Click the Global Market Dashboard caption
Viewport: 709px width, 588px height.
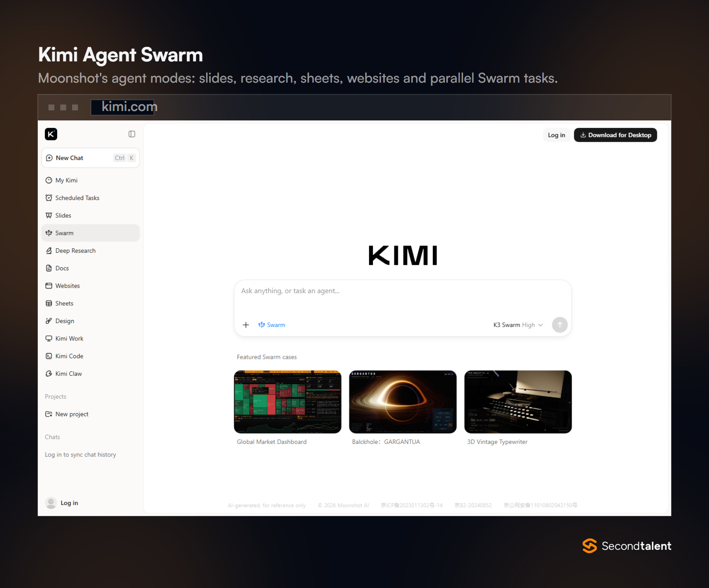[272, 442]
